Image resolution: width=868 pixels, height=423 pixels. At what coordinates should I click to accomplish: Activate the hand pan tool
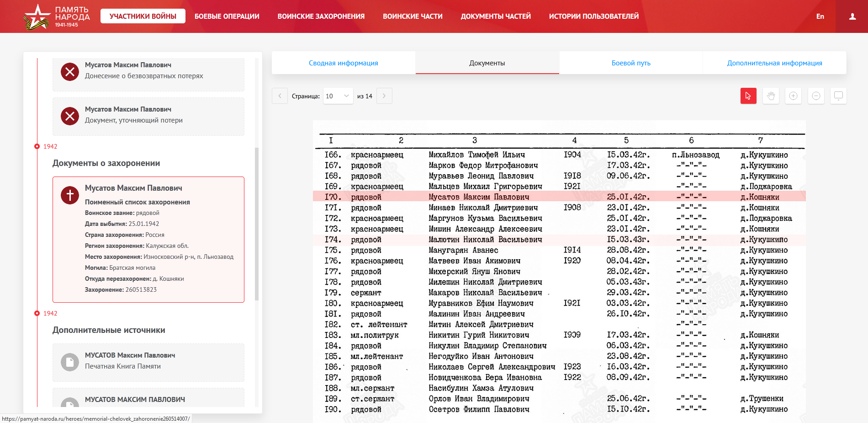click(771, 96)
